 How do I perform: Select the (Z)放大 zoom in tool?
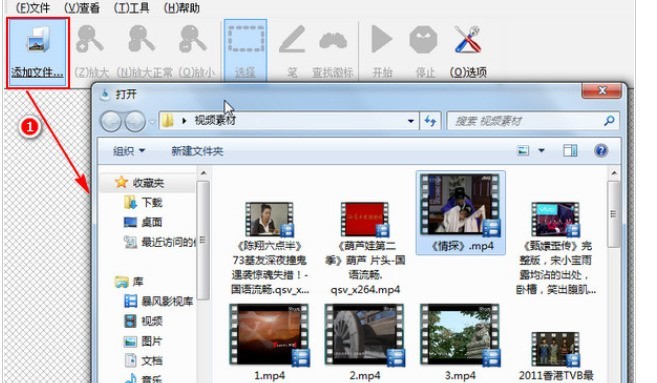click(x=90, y=50)
